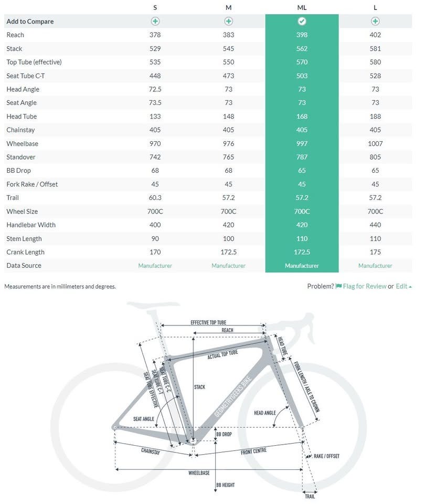Open the Manufacturer source for size M

point(229,266)
